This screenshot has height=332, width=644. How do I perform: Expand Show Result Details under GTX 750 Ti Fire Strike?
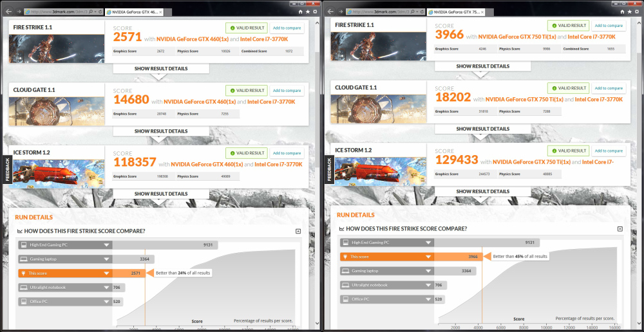pos(482,66)
